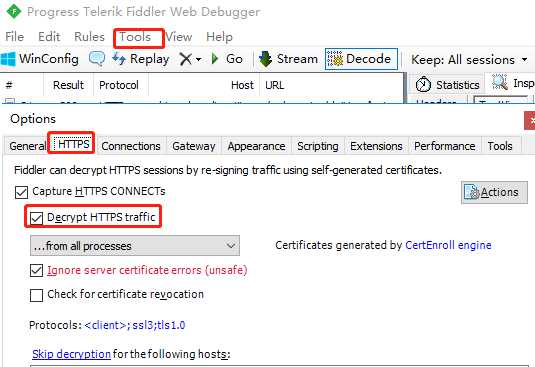Screen dimensions: 535x367
Task: Select the Gateway options tab
Action: (194, 146)
